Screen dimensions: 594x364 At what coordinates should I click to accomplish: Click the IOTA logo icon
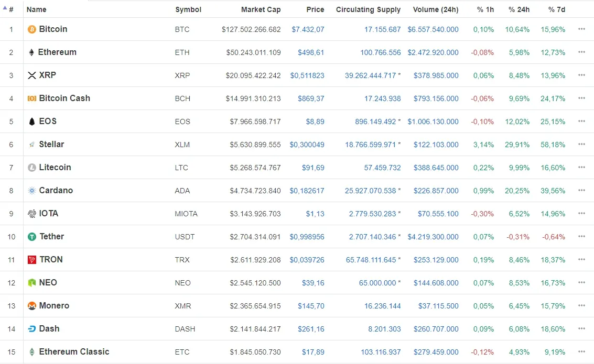click(32, 213)
